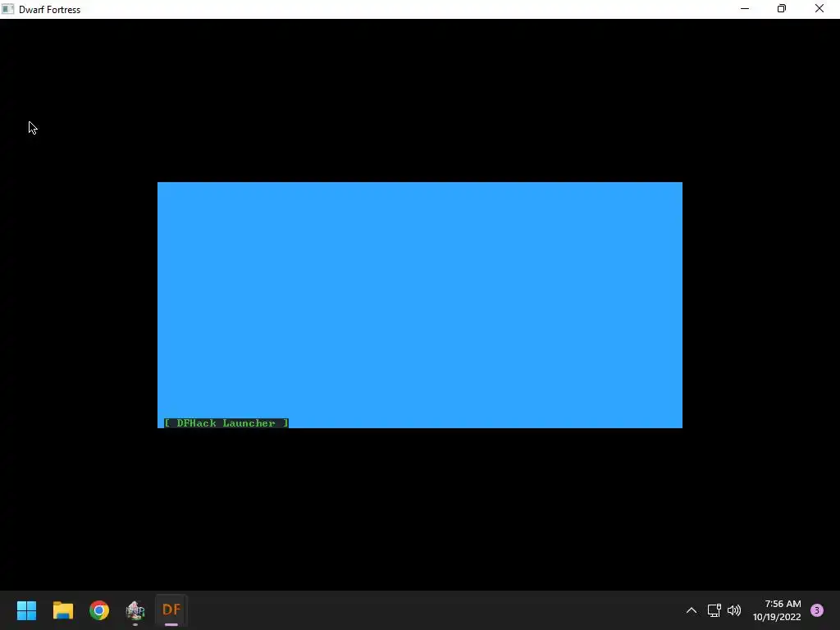Show hidden system tray icons

click(x=692, y=610)
